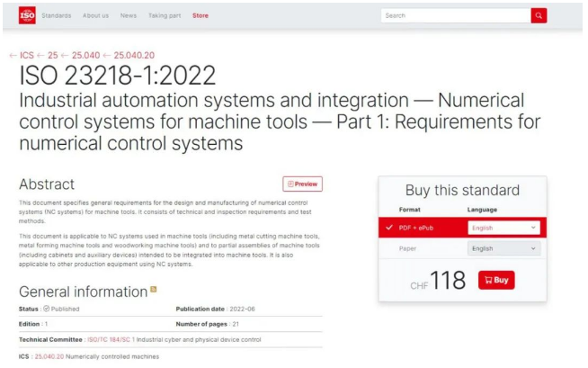Open the About us menu
Screen dimensions: 588x368
point(95,15)
